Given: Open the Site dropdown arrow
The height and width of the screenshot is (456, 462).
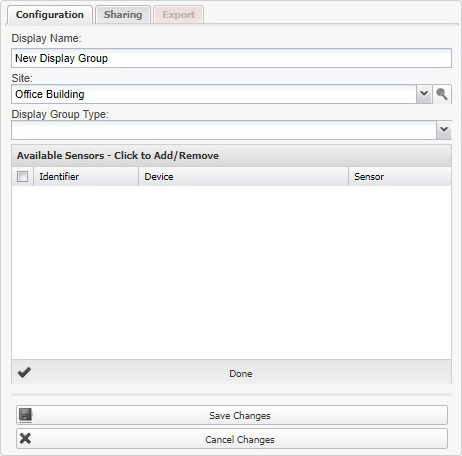Looking at the screenshot, I should tap(424, 94).
